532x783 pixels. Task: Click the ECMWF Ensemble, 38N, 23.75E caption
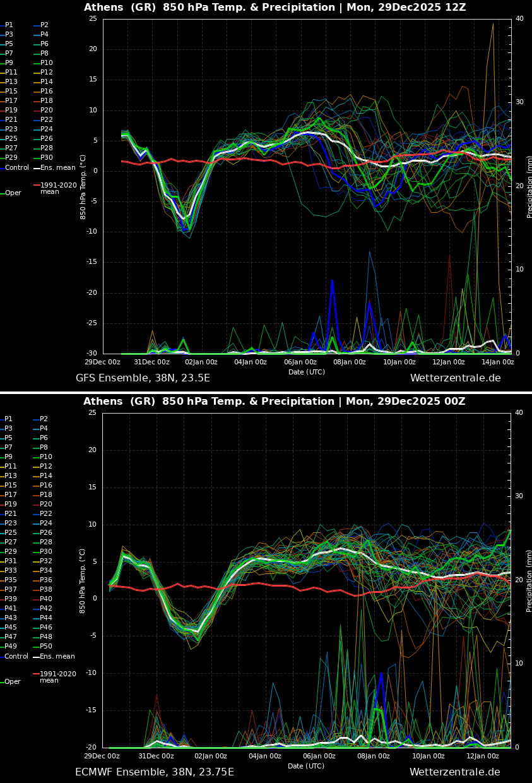(x=154, y=772)
